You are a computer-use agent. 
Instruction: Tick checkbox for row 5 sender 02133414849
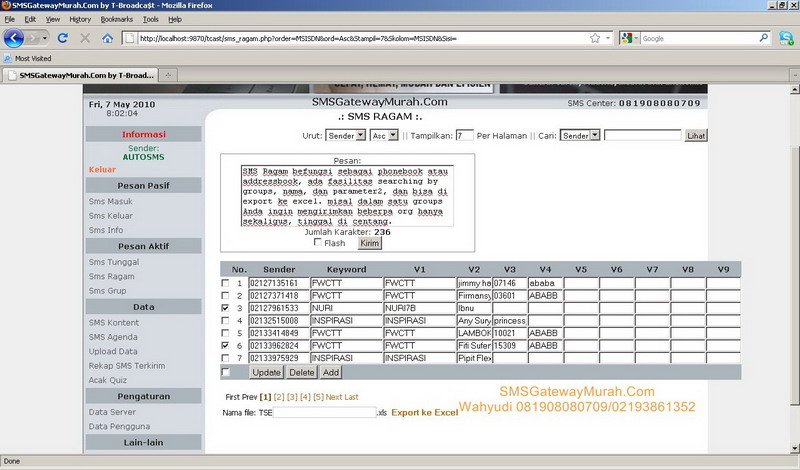pyautogui.click(x=225, y=333)
